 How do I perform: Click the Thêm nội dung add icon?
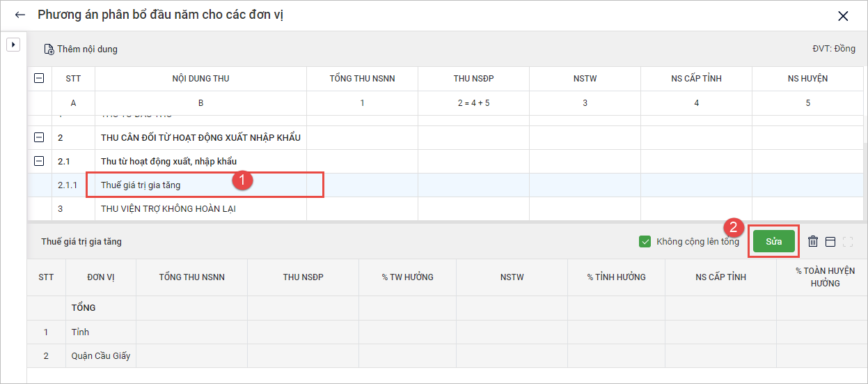point(49,49)
